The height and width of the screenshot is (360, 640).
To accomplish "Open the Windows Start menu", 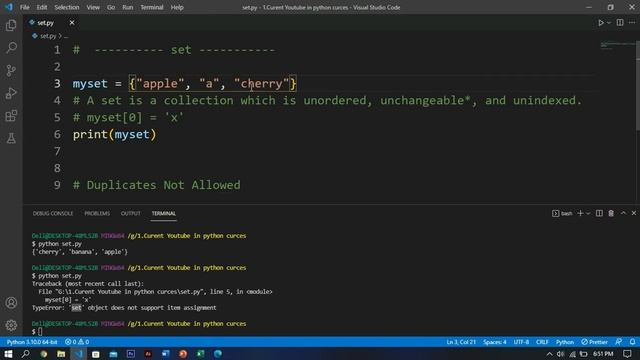I will point(8,354).
